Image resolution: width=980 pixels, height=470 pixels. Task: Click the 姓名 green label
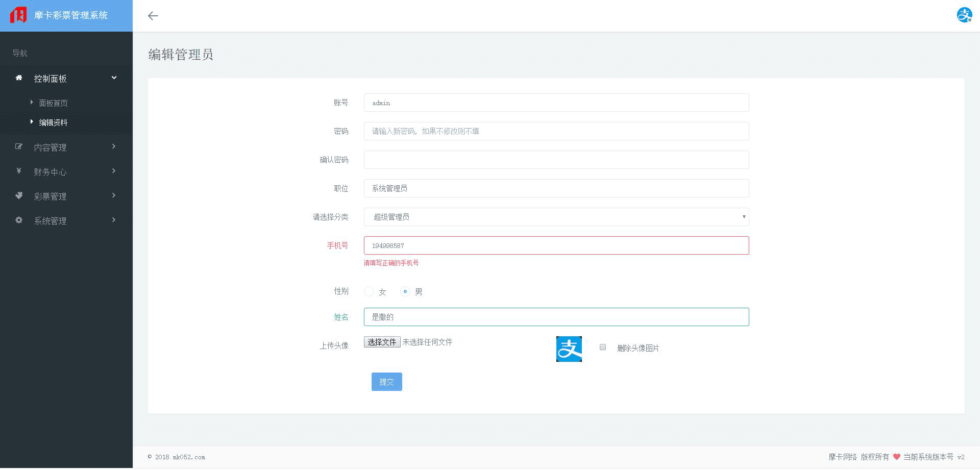pos(341,317)
